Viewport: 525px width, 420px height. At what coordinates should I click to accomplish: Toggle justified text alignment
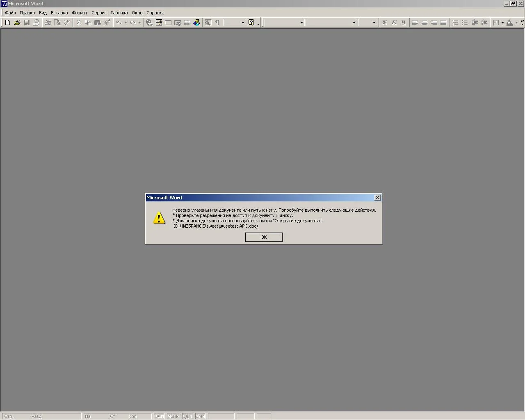tap(443, 23)
